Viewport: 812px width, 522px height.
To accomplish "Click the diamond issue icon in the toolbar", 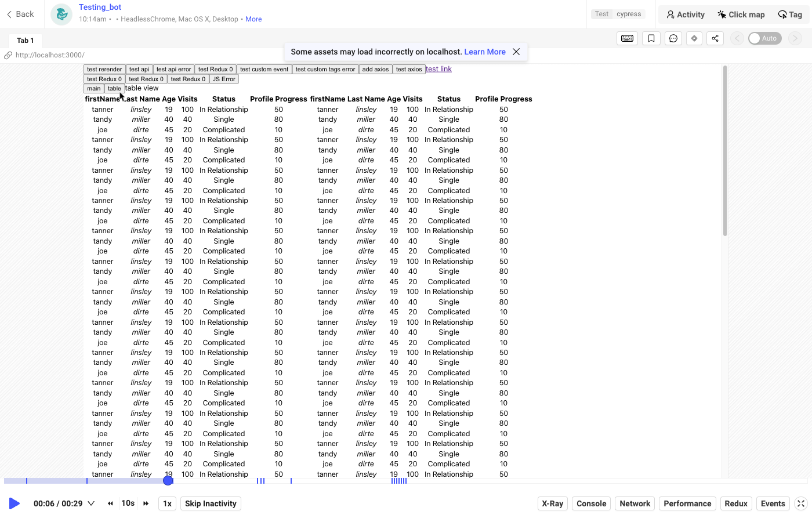I will coord(694,38).
